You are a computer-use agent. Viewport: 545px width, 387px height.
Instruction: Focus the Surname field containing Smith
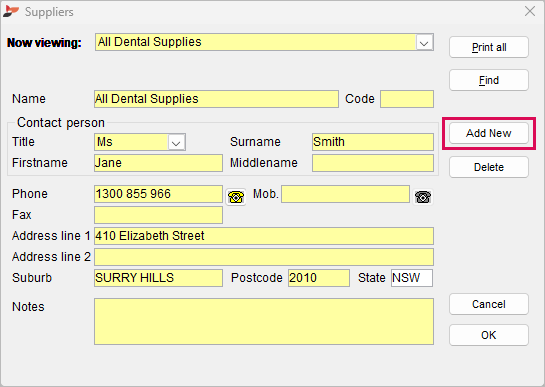[373, 142]
